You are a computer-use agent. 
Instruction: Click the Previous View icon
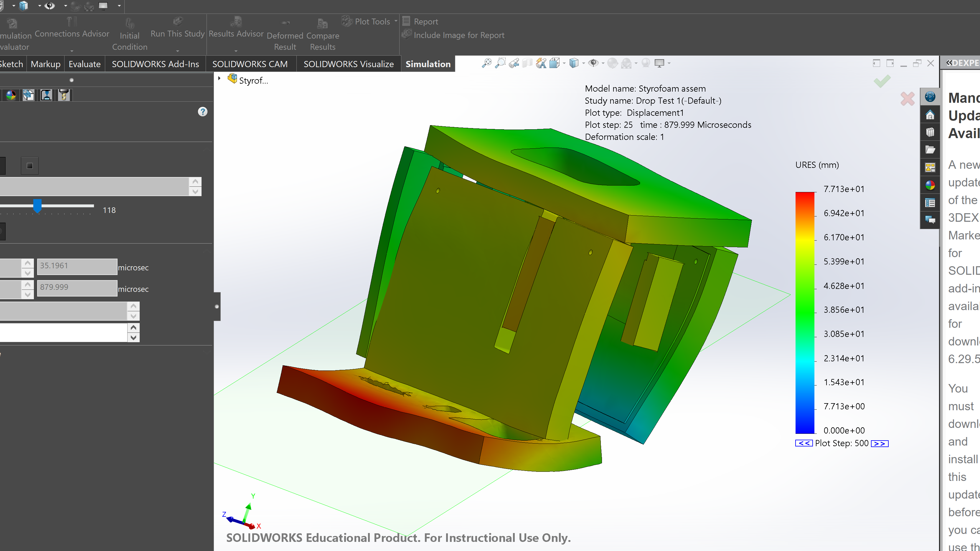pos(514,63)
